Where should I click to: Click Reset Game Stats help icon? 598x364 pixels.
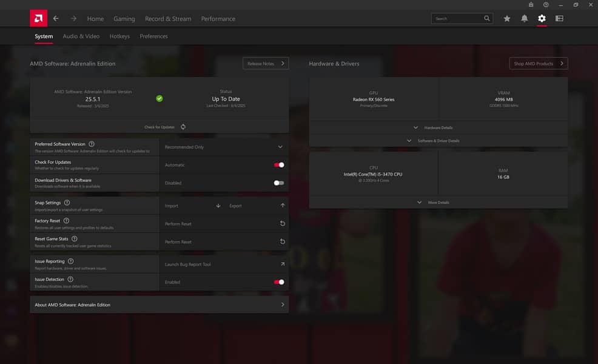(75, 238)
